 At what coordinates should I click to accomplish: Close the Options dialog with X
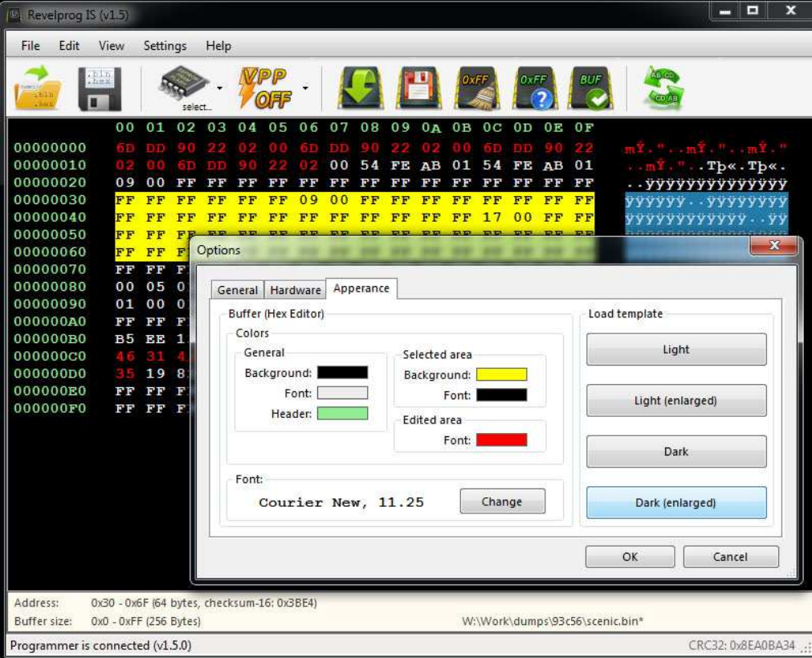[773, 246]
